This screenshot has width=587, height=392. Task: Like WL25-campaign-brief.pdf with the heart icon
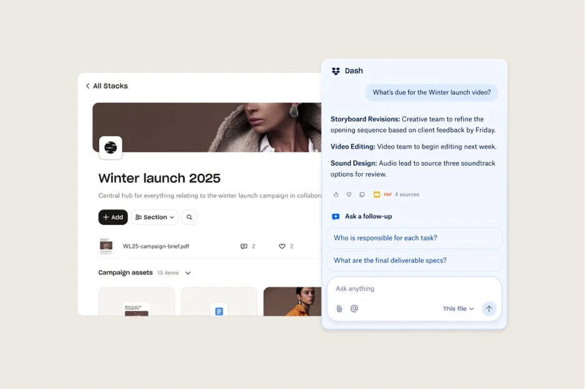[x=281, y=246]
